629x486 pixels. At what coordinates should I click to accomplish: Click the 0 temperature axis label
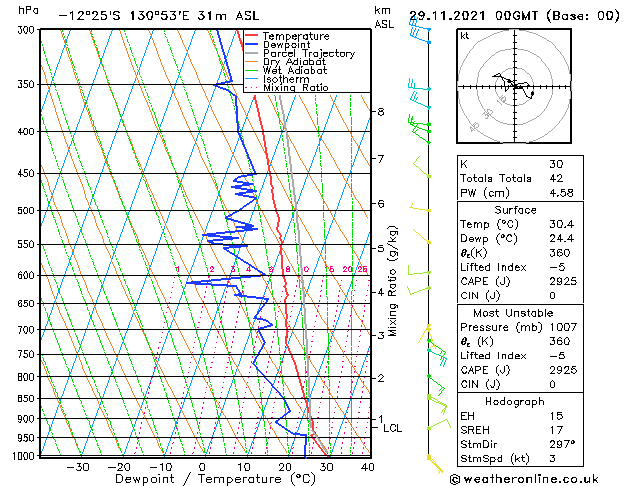(203, 467)
